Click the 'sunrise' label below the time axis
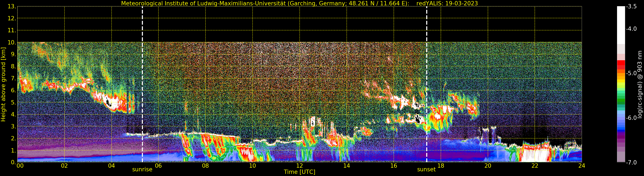The width and height of the screenshot is (644, 176). [142, 170]
